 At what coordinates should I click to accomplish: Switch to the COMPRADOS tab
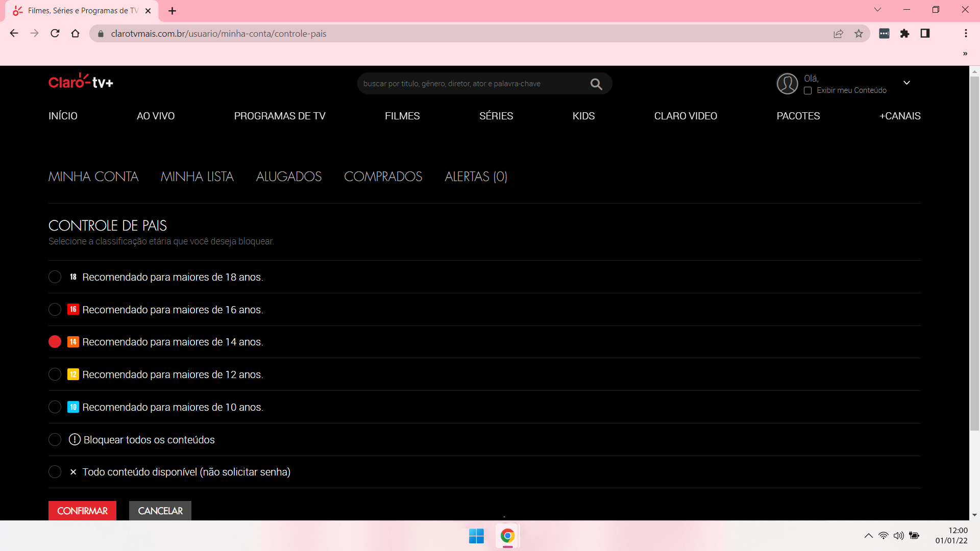pyautogui.click(x=383, y=177)
